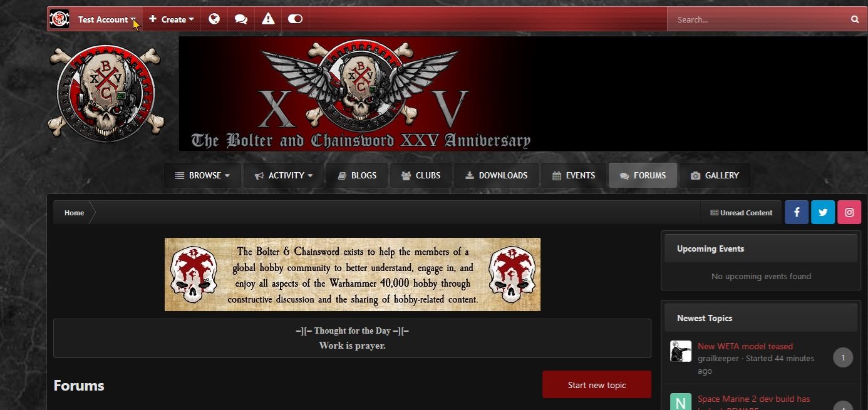Open the Instagram social icon
The width and height of the screenshot is (868, 410).
(x=849, y=212)
